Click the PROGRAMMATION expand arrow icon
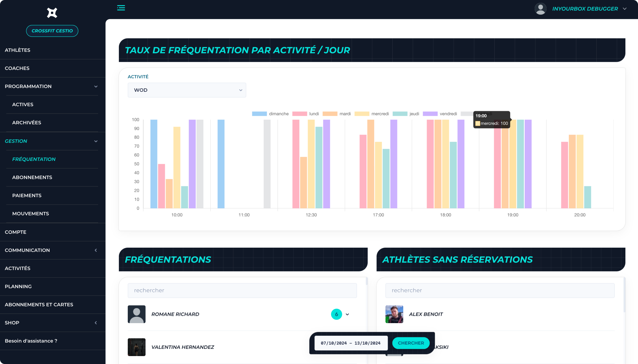The image size is (638, 364). click(96, 86)
